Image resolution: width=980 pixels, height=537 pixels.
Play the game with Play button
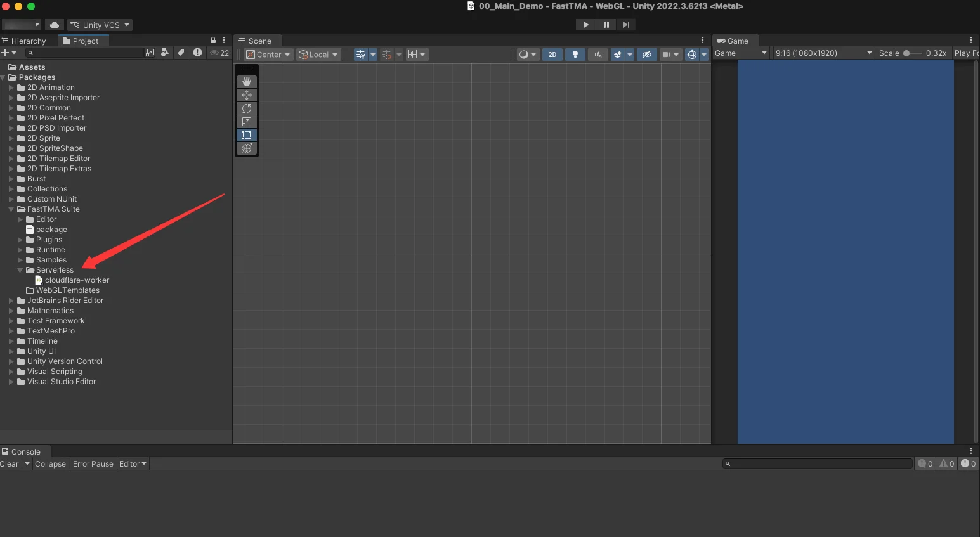click(x=585, y=25)
